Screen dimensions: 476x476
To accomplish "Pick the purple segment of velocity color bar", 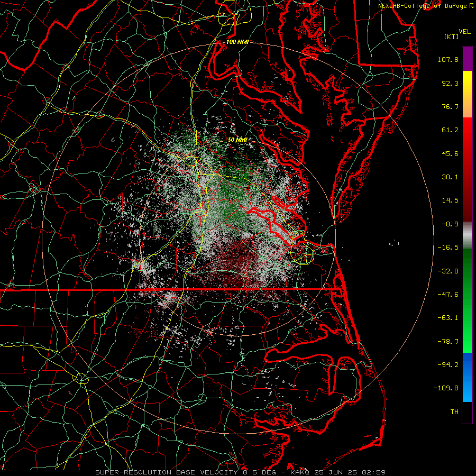I will coord(467,59).
